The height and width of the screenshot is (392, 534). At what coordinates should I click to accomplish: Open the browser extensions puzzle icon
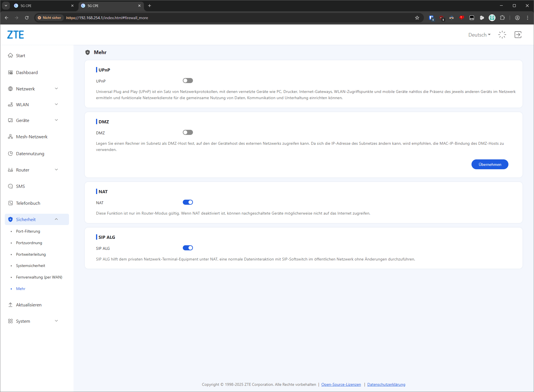[502, 18]
